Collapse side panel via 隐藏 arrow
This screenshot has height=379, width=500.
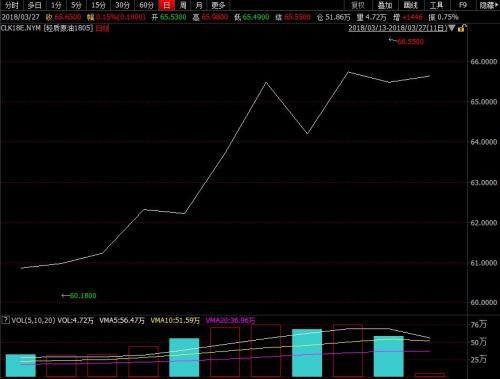click(488, 5)
